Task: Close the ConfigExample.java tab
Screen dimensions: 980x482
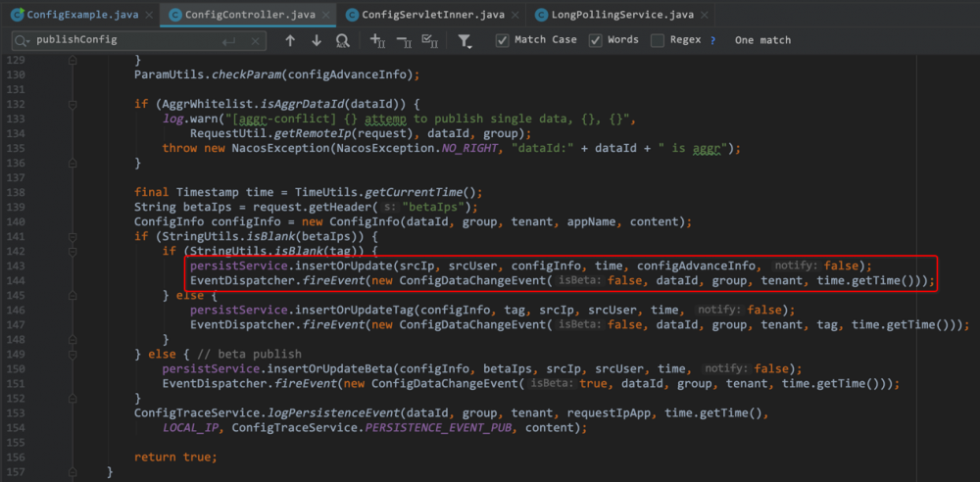Action: (x=148, y=15)
